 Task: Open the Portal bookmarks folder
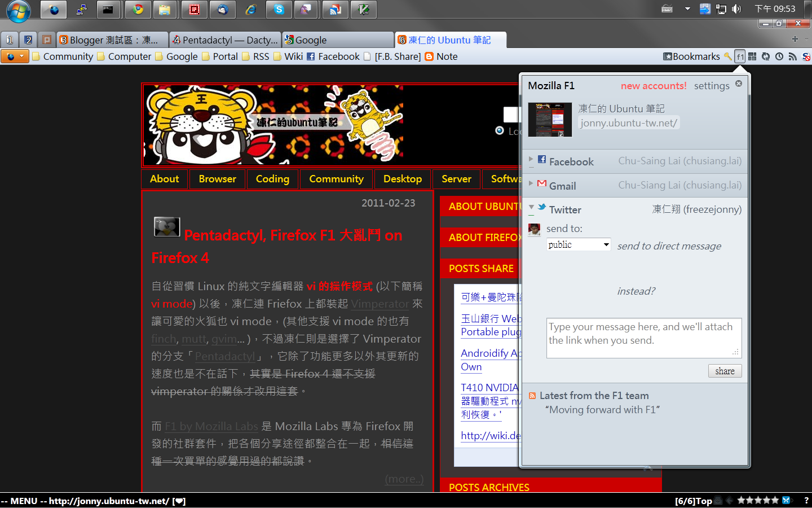pos(220,56)
